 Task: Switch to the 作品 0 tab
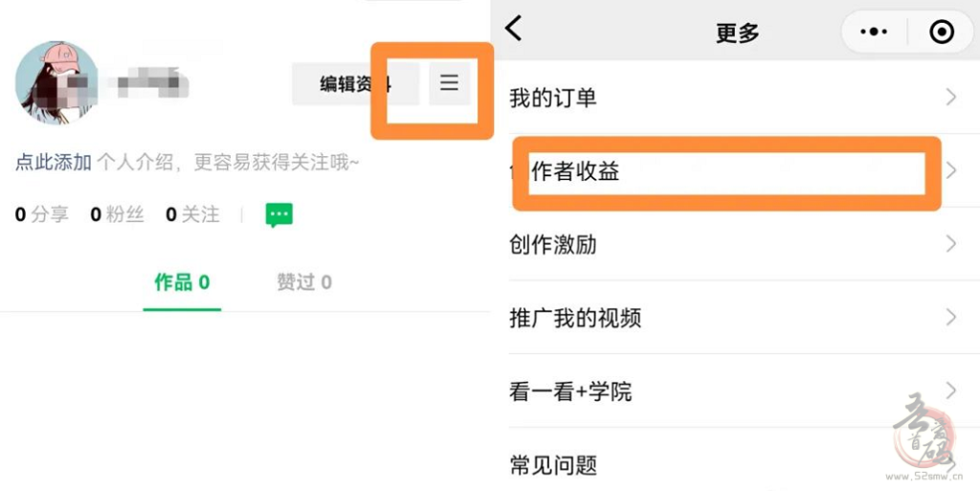tap(182, 283)
